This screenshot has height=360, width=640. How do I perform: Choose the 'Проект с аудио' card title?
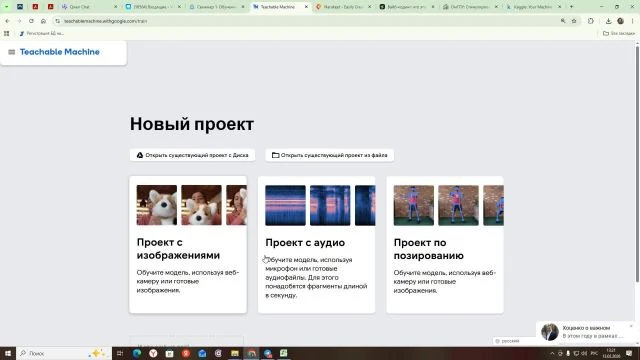(x=305, y=242)
